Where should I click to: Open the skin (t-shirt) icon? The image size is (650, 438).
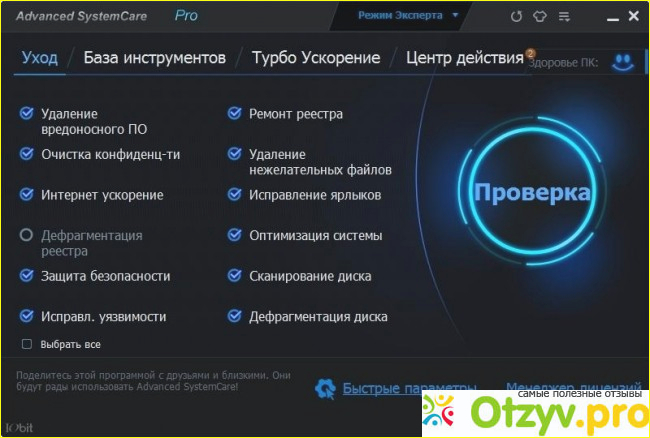coord(543,16)
